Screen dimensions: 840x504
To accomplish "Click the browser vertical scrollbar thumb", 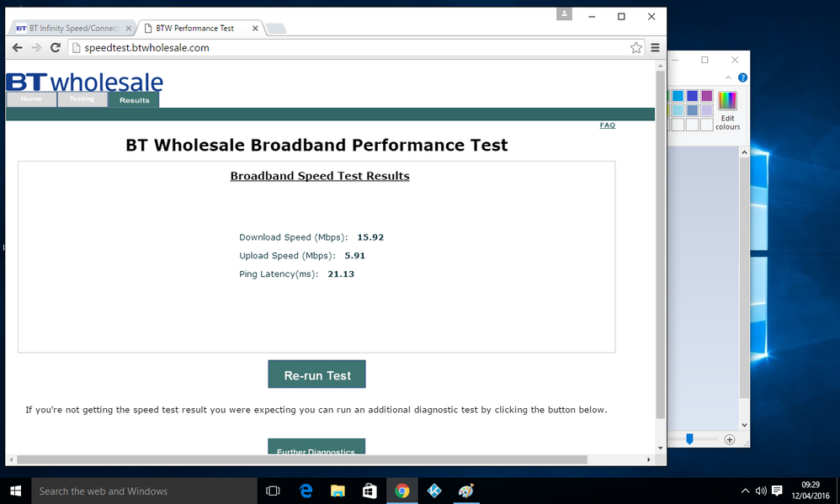I will [x=660, y=244].
